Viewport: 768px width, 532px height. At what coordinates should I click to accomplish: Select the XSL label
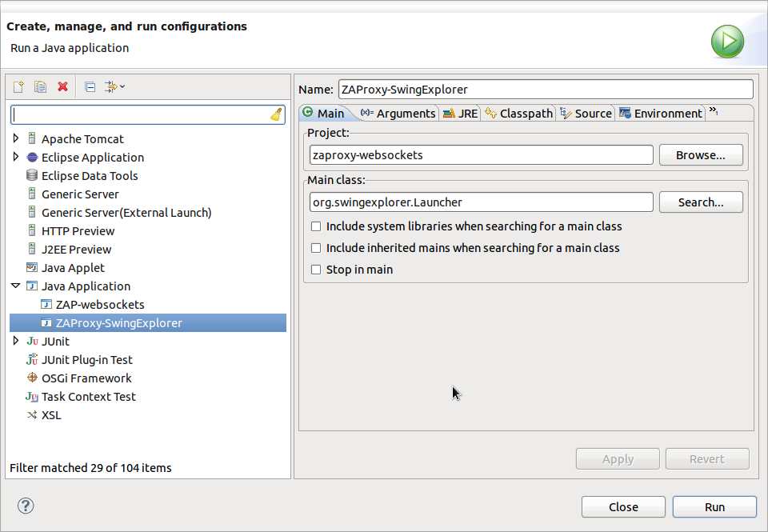point(51,415)
